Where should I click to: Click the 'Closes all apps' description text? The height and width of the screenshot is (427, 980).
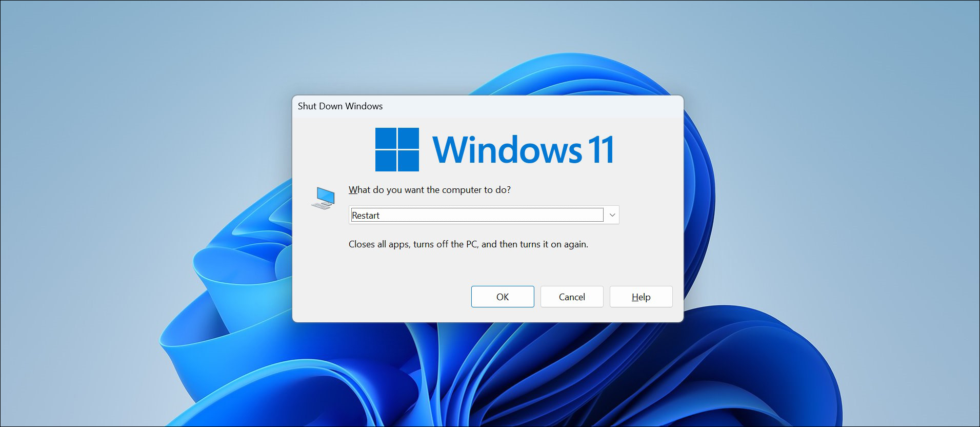(x=468, y=244)
